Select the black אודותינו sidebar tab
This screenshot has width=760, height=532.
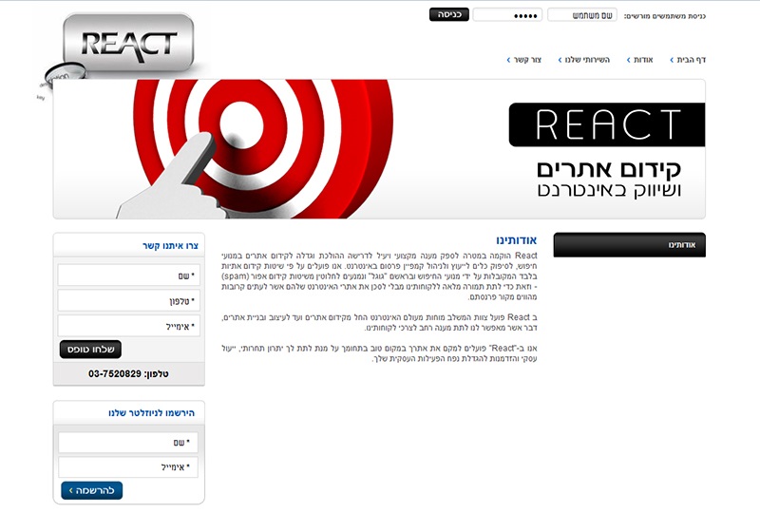pos(629,245)
